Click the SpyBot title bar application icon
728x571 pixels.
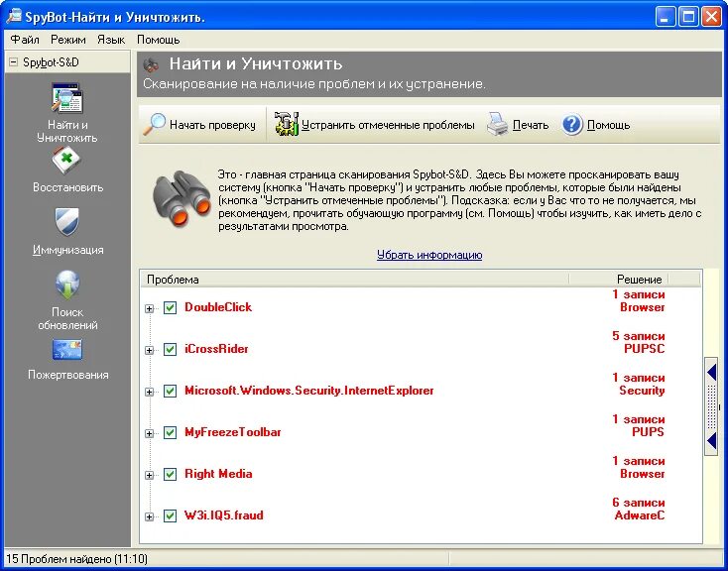point(14,16)
